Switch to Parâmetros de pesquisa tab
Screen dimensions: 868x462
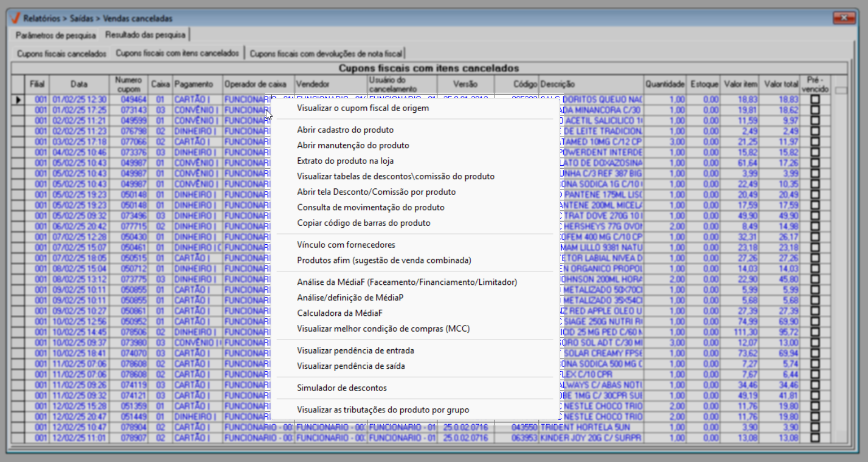(x=56, y=36)
